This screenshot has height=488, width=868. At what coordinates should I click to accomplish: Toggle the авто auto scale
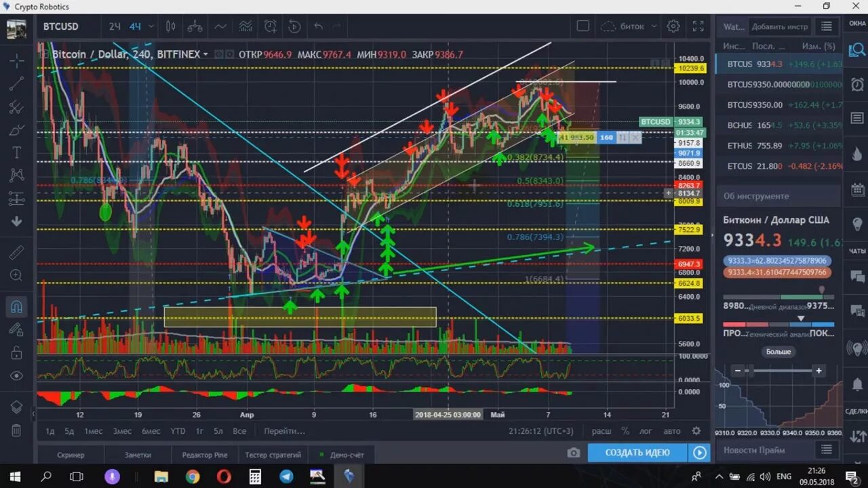[671, 431]
